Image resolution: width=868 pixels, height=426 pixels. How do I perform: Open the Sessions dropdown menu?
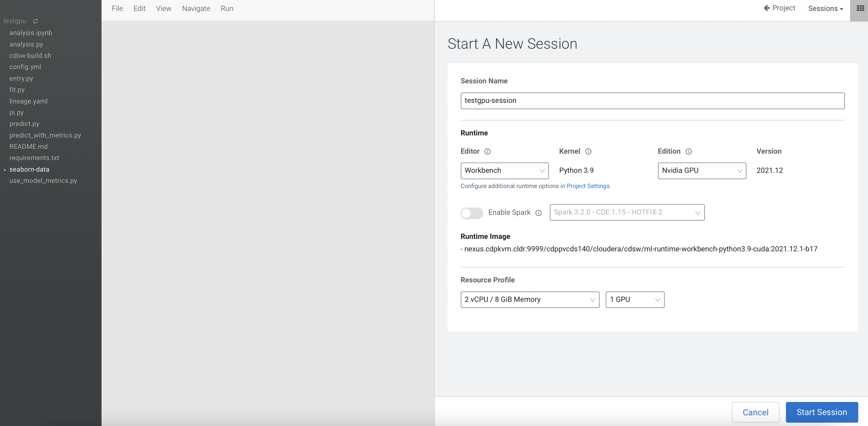(825, 9)
